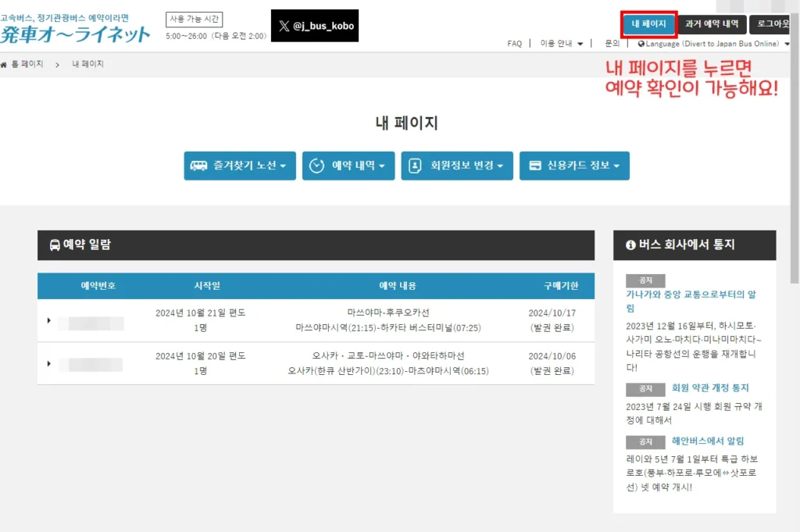Open the X @j_bus_kobo banner
The width and height of the screenshot is (800, 532).
pyautogui.click(x=315, y=26)
